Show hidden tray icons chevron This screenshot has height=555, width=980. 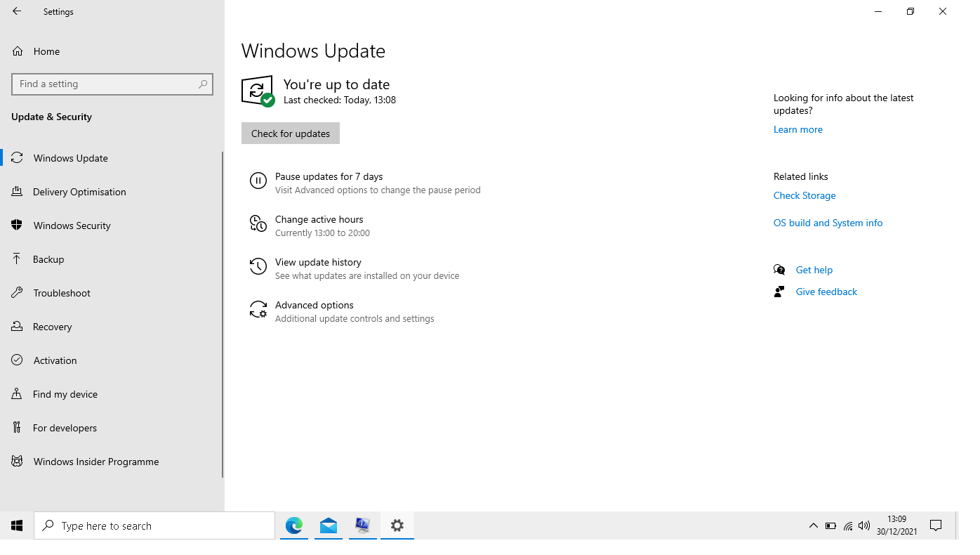tap(814, 525)
